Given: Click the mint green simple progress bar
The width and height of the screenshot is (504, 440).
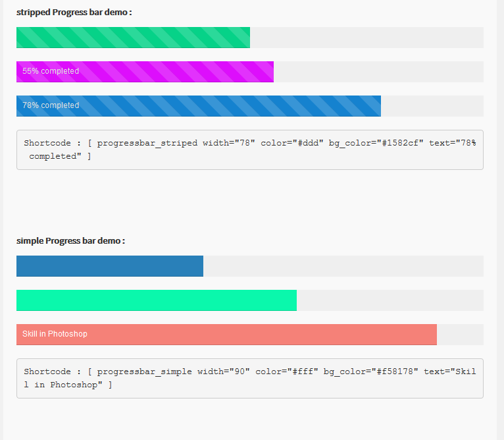Looking at the screenshot, I should (157, 300).
